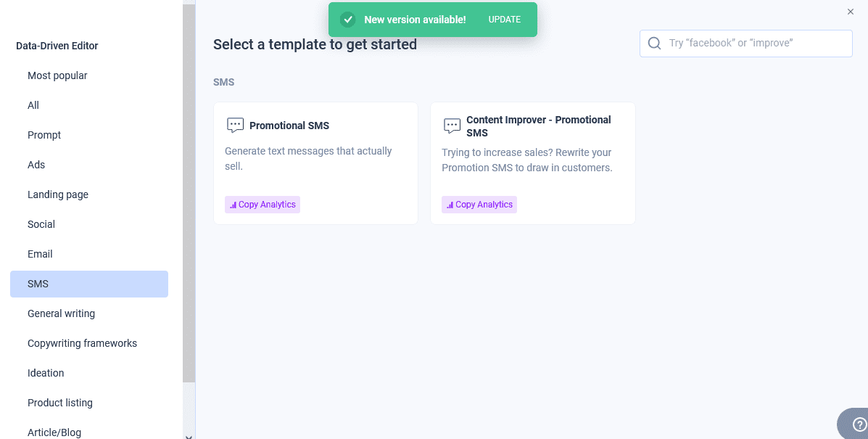Image resolution: width=868 pixels, height=439 pixels.
Task: Open the Promotional SMS template
Action: click(289, 126)
